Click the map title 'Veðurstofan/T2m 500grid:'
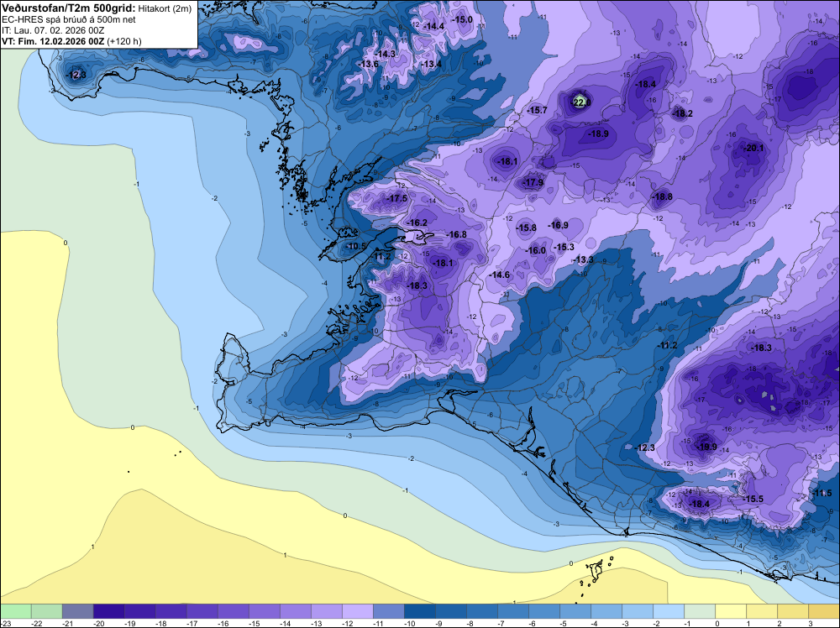Viewport: 840px width, 628px height. [x=69, y=8]
